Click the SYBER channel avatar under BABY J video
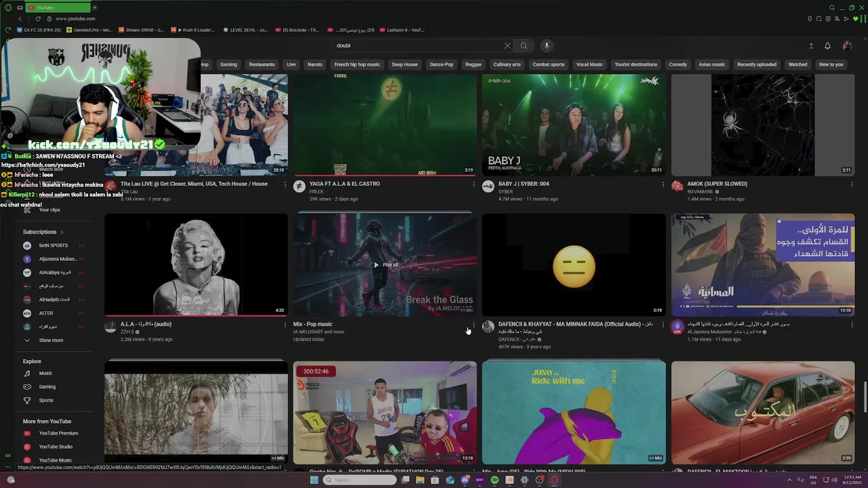 click(488, 186)
